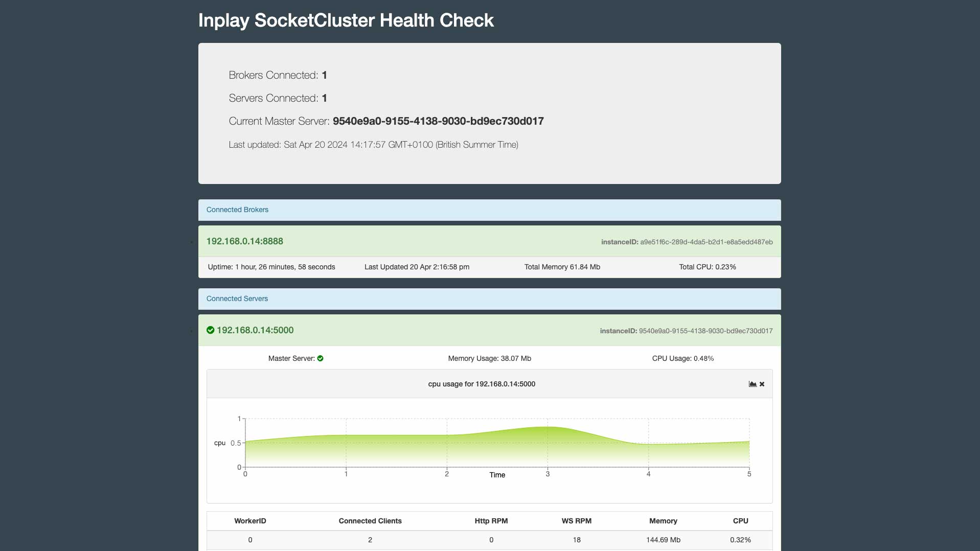Click the WS RPM cell value 18

577,540
